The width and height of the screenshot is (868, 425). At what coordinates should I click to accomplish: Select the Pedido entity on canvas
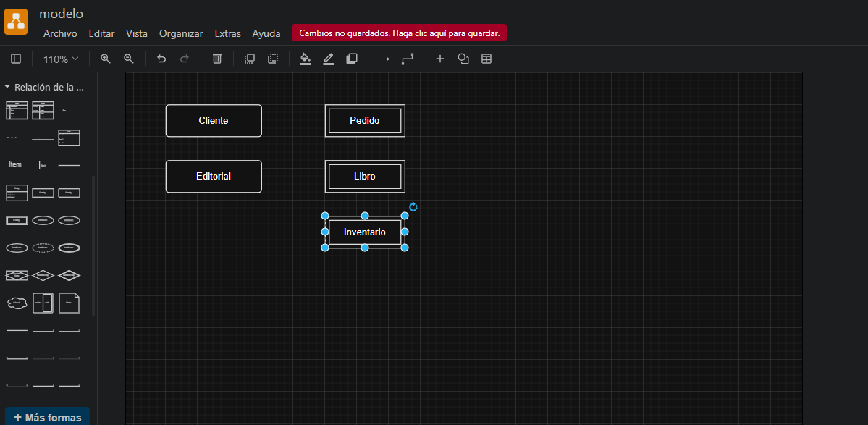(365, 121)
